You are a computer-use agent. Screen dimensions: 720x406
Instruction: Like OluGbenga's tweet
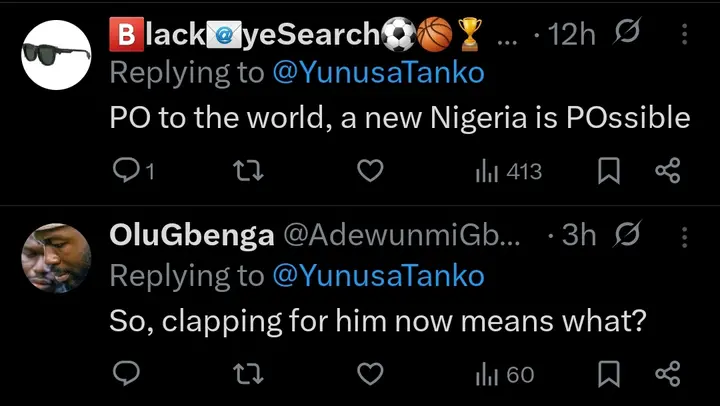pyautogui.click(x=371, y=374)
